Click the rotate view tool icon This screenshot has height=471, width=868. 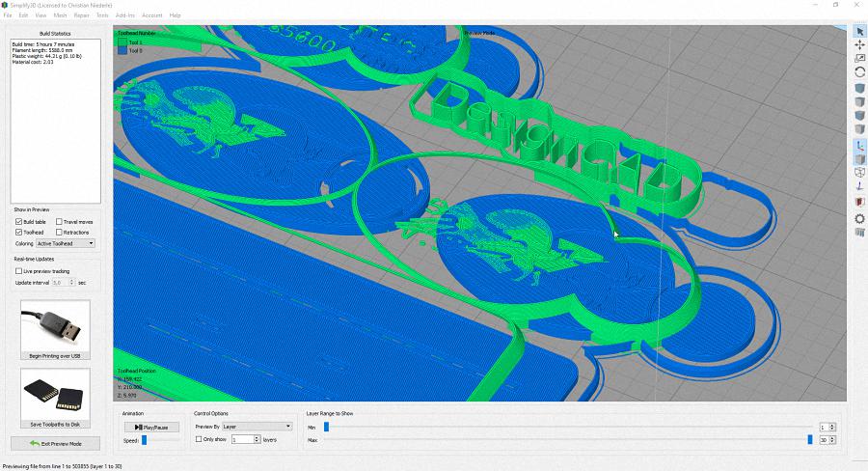coord(859,72)
